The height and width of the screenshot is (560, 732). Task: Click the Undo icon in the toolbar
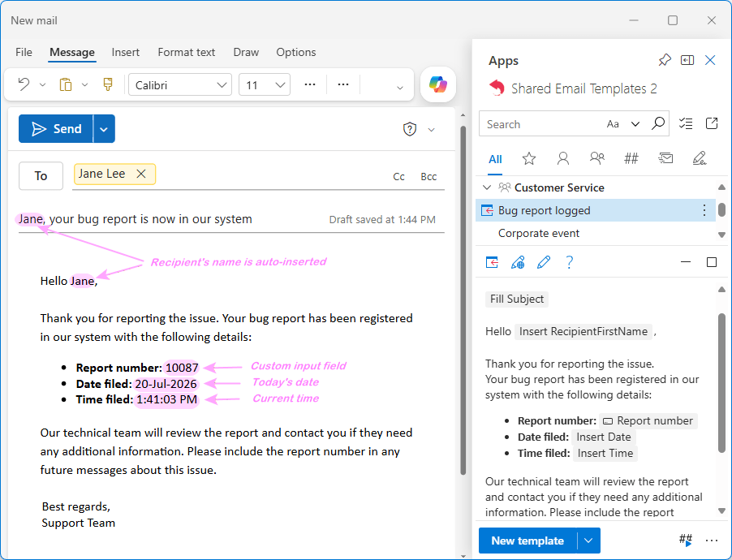24,84
